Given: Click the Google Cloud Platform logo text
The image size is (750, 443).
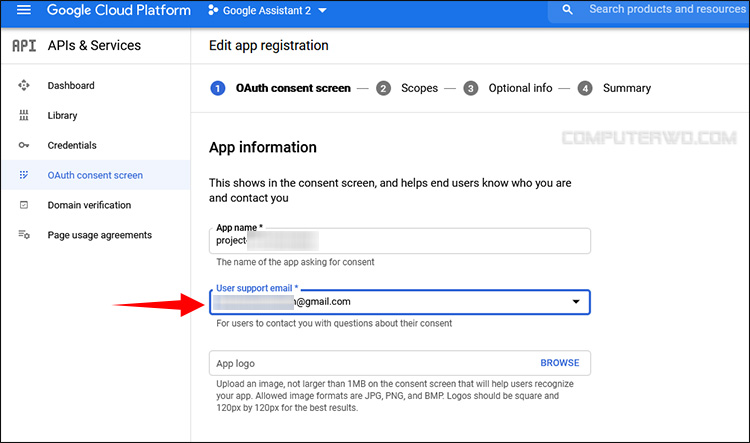Looking at the screenshot, I should (119, 10).
